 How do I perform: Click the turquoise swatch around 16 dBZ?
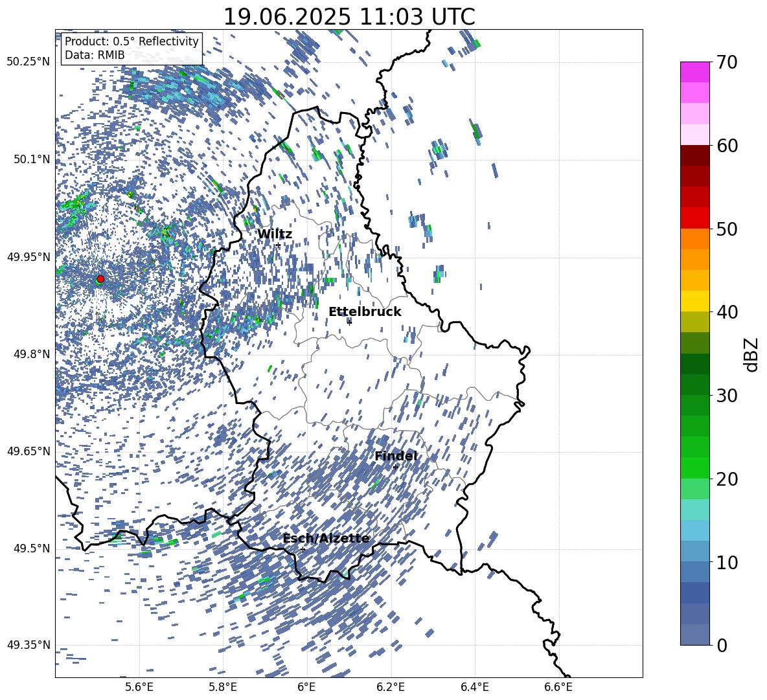[694, 510]
